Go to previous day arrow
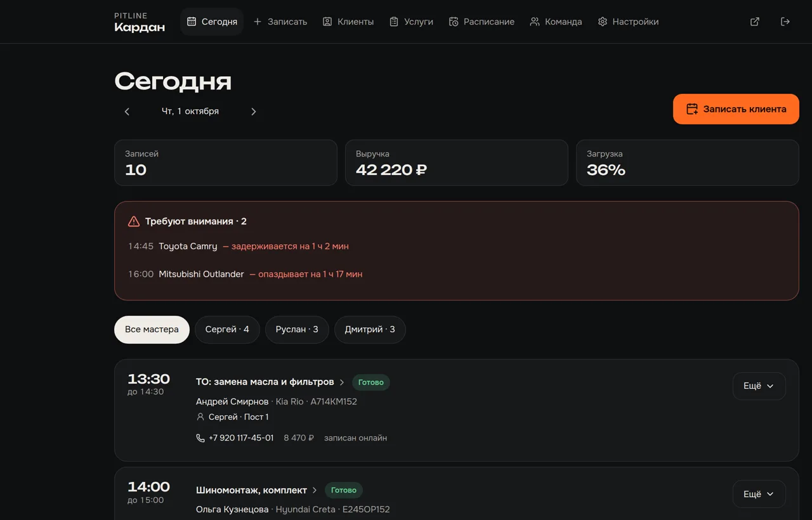This screenshot has width=812, height=520. pyautogui.click(x=127, y=112)
